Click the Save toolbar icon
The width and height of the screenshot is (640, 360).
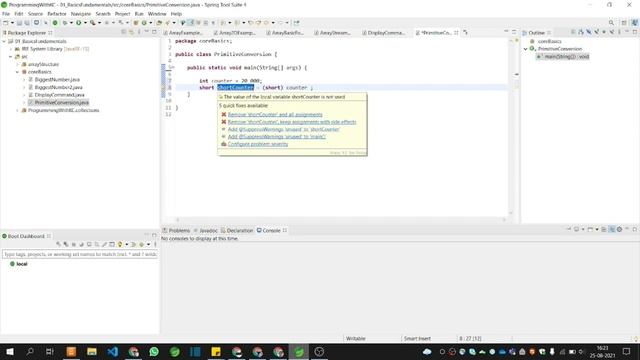click(x=19, y=23)
